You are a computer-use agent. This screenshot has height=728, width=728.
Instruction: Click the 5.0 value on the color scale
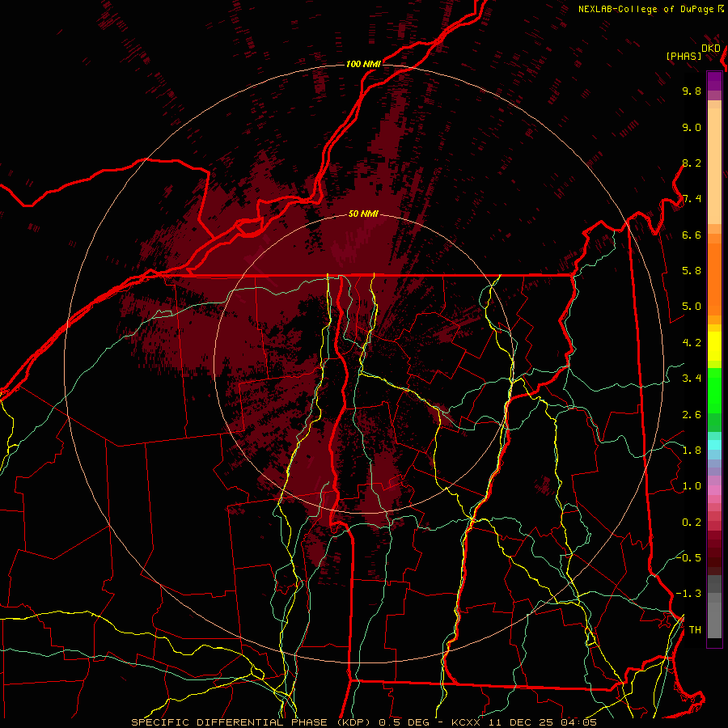(x=692, y=307)
